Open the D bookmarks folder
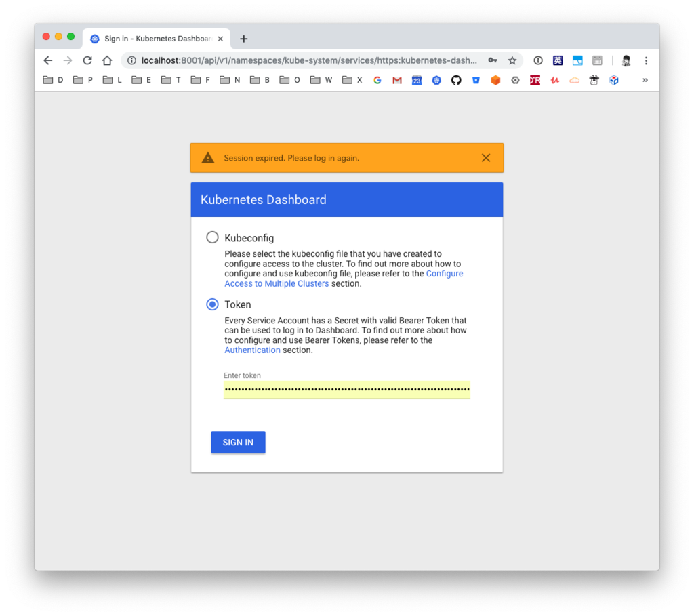694x616 pixels. click(53, 80)
